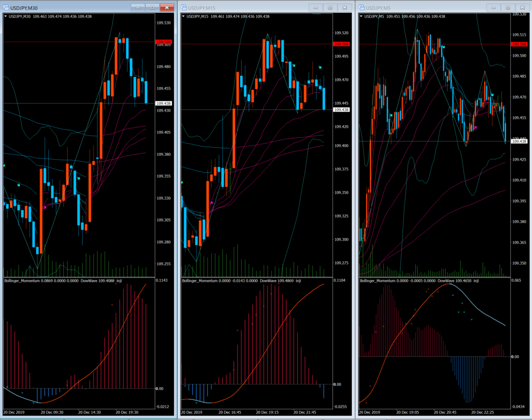Screen dimensions: 532x420
Task: Select the magenta arrow marker on M15 chart
Action: pos(211,203)
